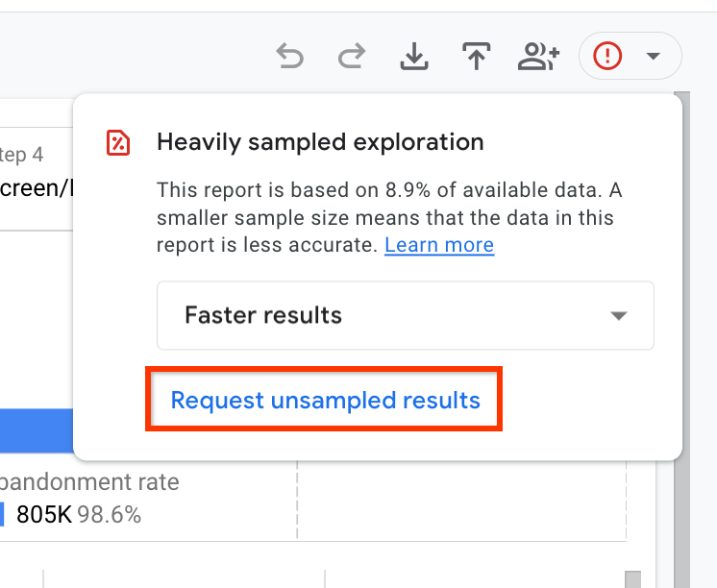Open the Learn more link
The width and height of the screenshot is (717, 588).
[439, 245]
